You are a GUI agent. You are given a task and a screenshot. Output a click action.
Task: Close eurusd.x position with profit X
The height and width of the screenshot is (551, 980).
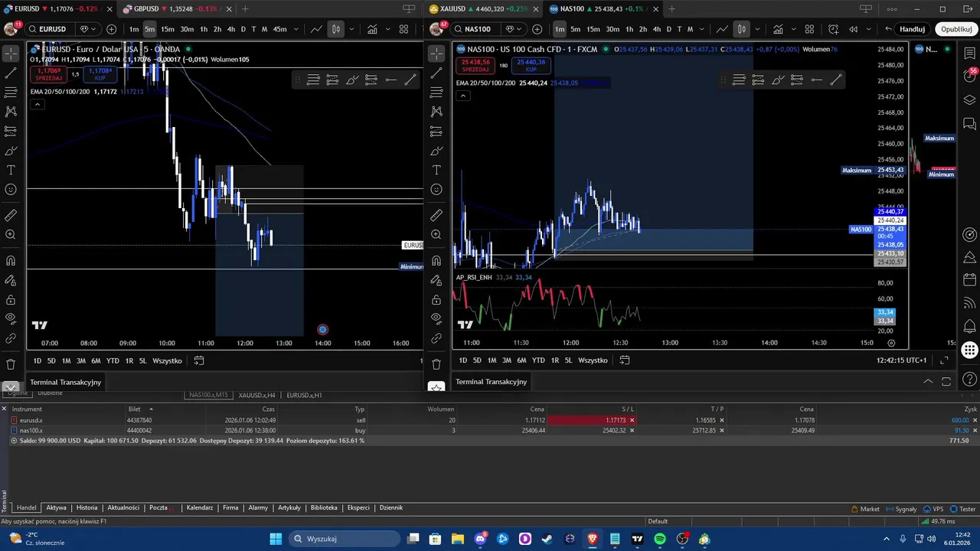(x=975, y=420)
